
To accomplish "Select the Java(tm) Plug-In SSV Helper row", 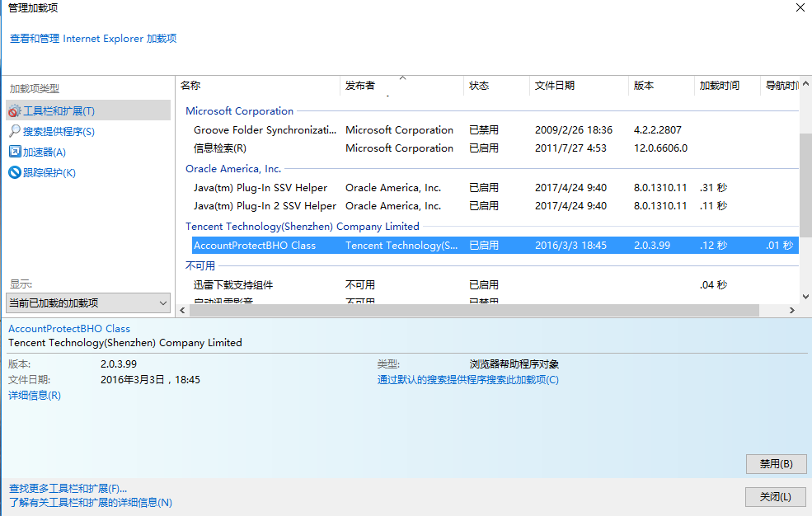I will pyautogui.click(x=260, y=188).
